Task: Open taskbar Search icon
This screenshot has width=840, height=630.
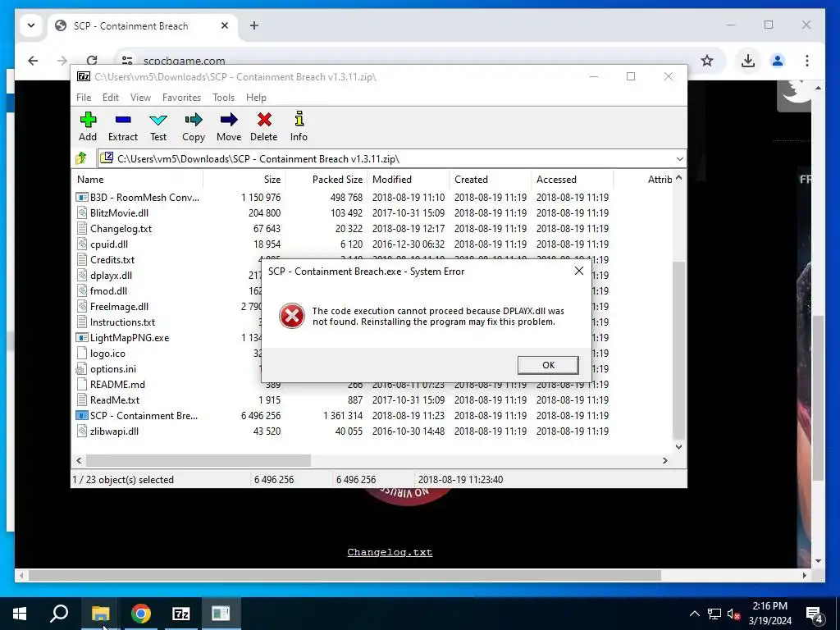Action: click(59, 614)
